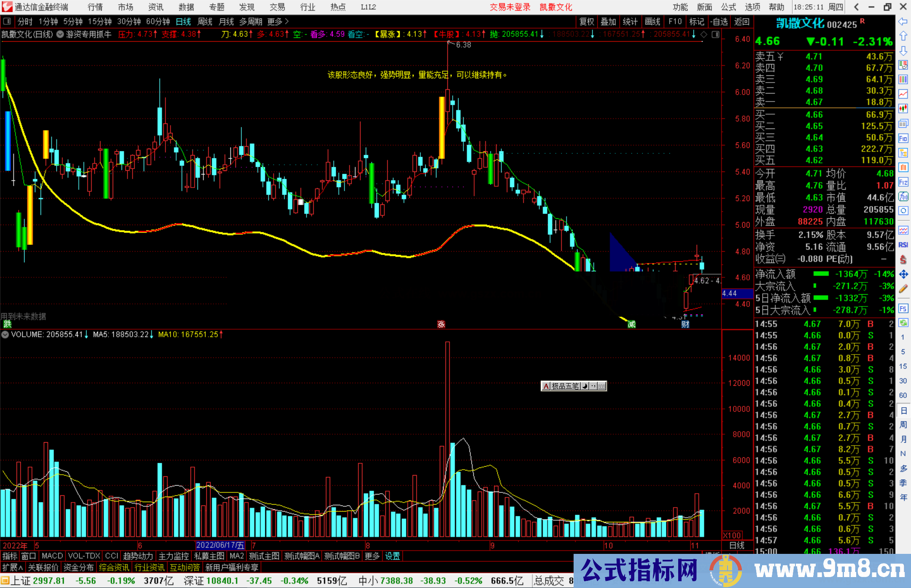Open the 更多 indicators option in bottom bar
This screenshot has height=588, width=911.
(372, 556)
